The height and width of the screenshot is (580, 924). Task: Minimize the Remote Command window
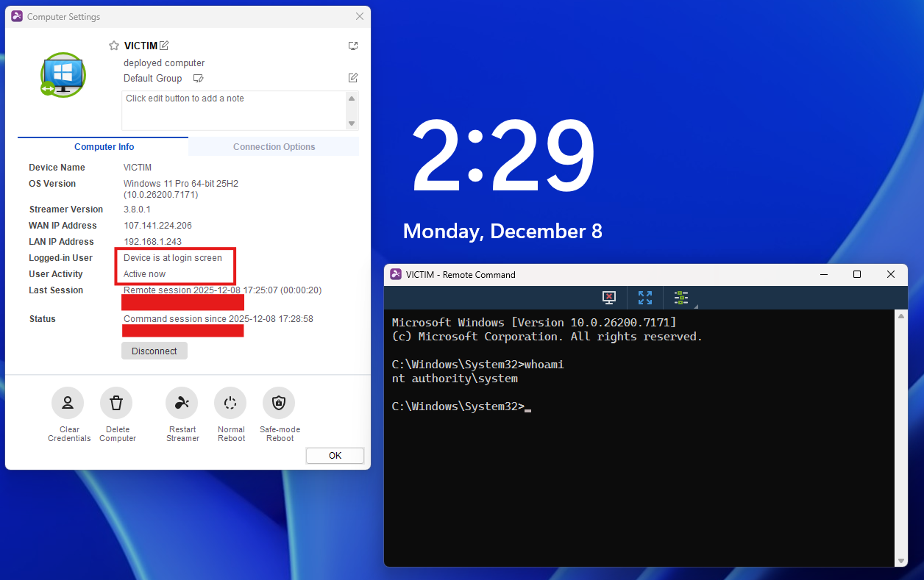click(x=823, y=274)
